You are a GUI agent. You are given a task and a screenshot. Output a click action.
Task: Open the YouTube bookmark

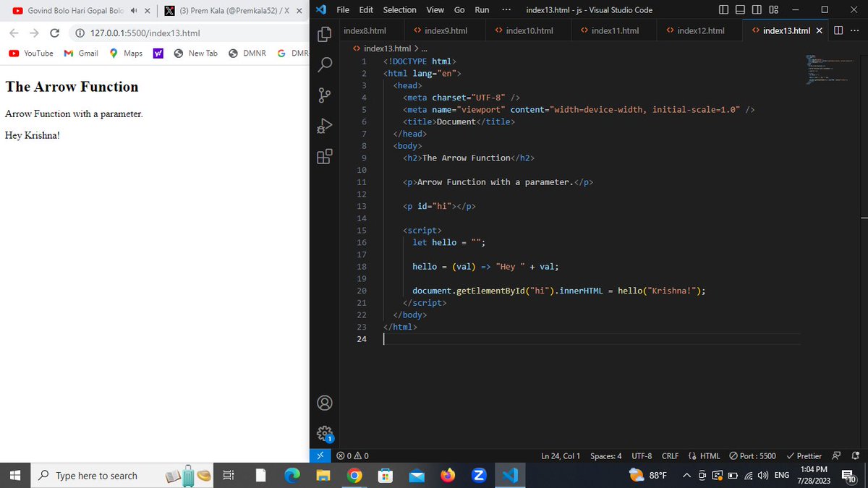31,53
